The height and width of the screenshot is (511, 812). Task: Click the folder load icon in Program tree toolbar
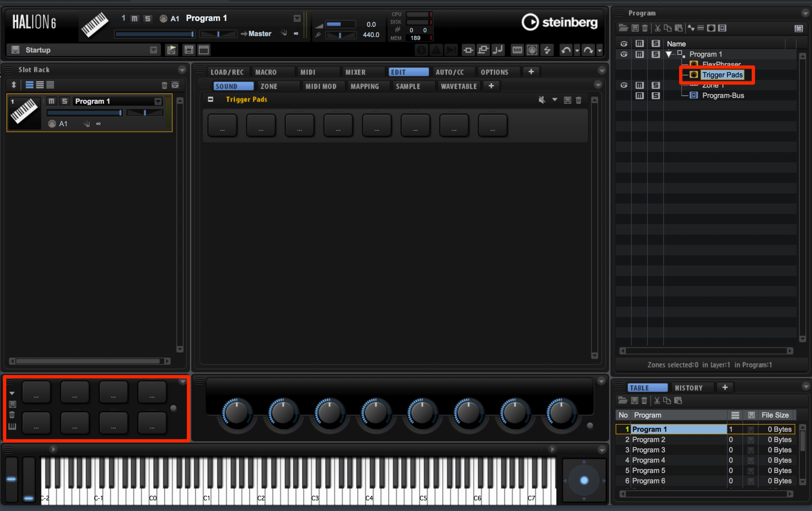(623, 28)
